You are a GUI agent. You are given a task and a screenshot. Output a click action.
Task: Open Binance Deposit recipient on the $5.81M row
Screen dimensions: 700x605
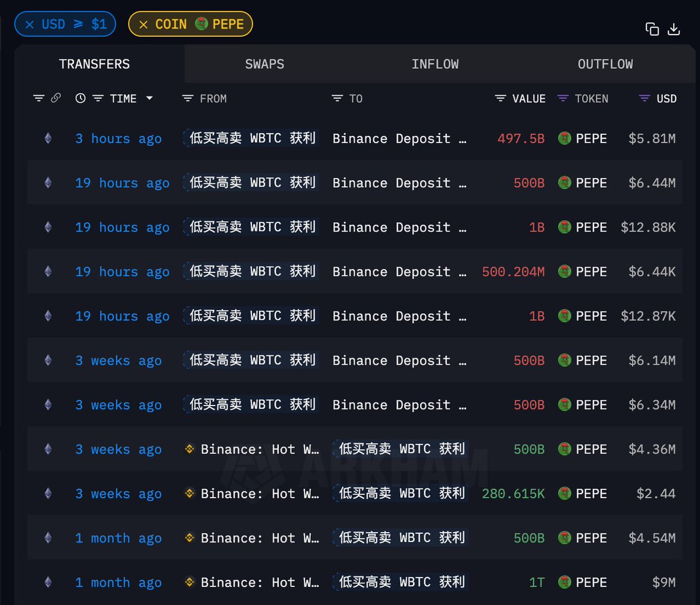pyautogui.click(x=400, y=139)
